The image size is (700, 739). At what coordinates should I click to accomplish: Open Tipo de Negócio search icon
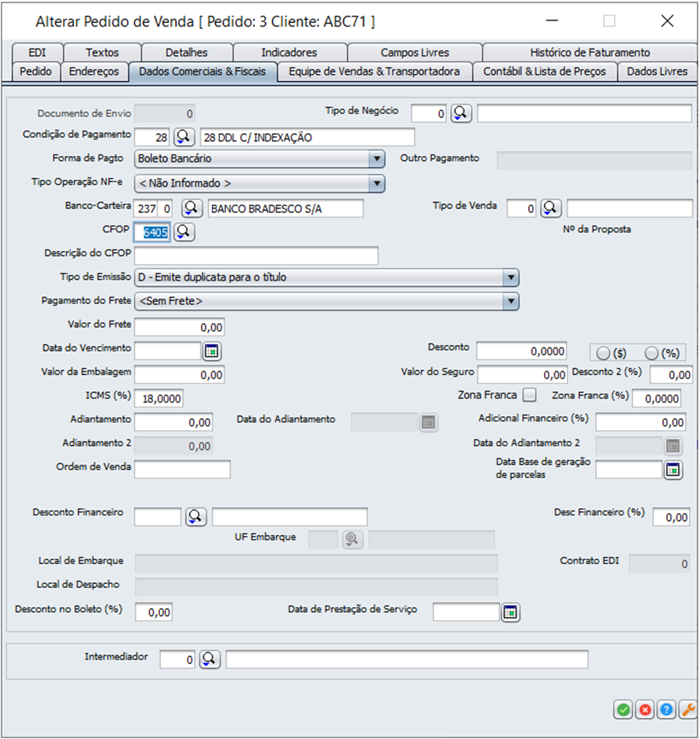tap(460, 113)
